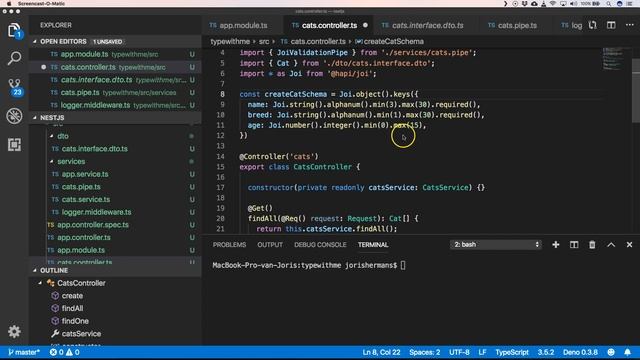This screenshot has height=360, width=640.
Task: Click the Deno 0.3.8 status bar item
Action: pos(580,352)
